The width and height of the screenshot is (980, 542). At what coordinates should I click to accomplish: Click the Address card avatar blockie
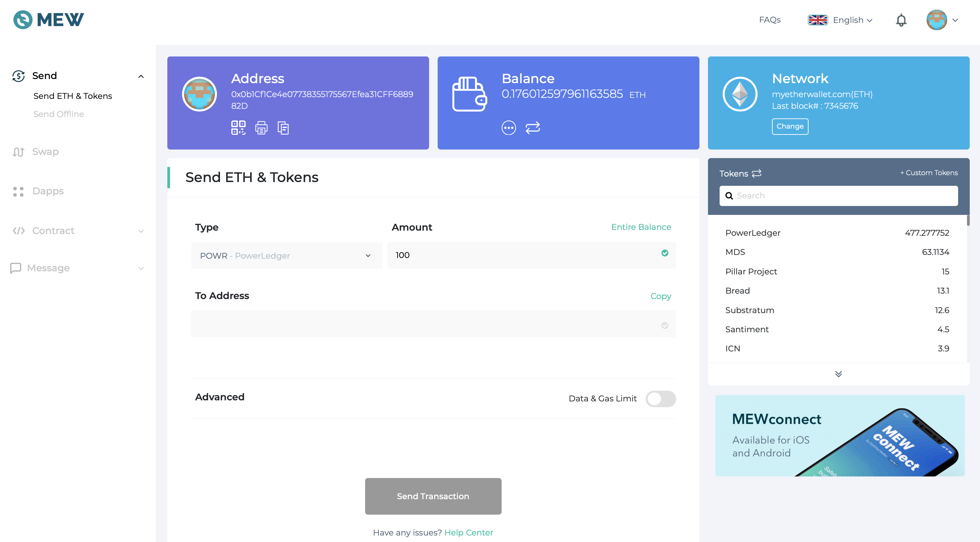tap(199, 94)
